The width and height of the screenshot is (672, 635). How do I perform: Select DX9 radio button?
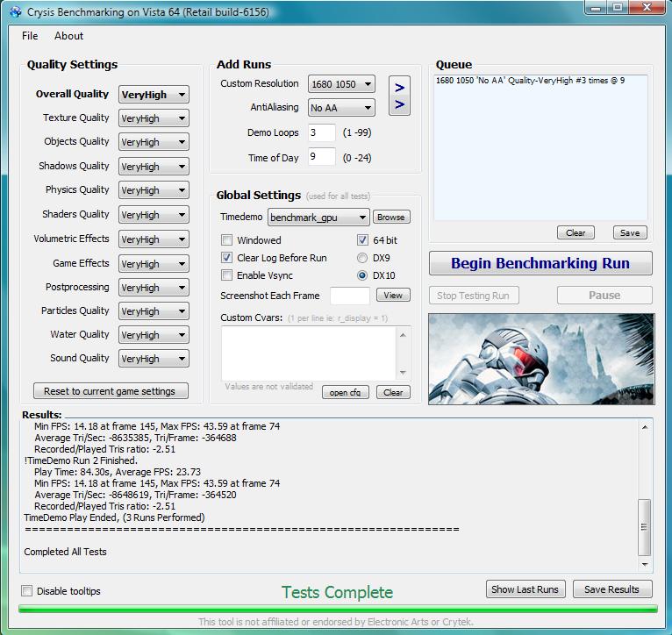(x=362, y=258)
